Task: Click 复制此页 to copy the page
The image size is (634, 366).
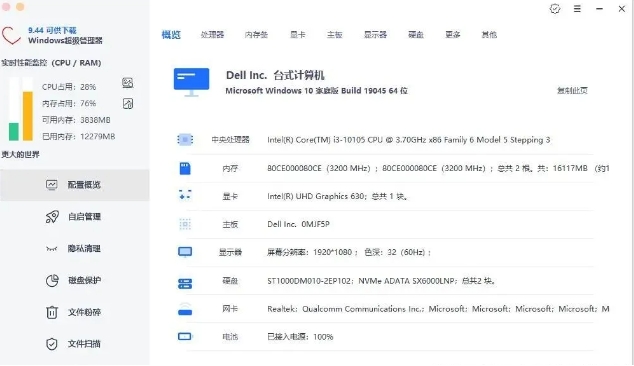Action: coord(572,91)
